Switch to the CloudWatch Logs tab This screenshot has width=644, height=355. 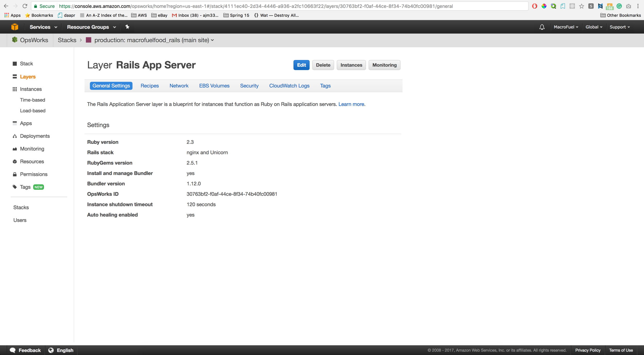point(289,86)
